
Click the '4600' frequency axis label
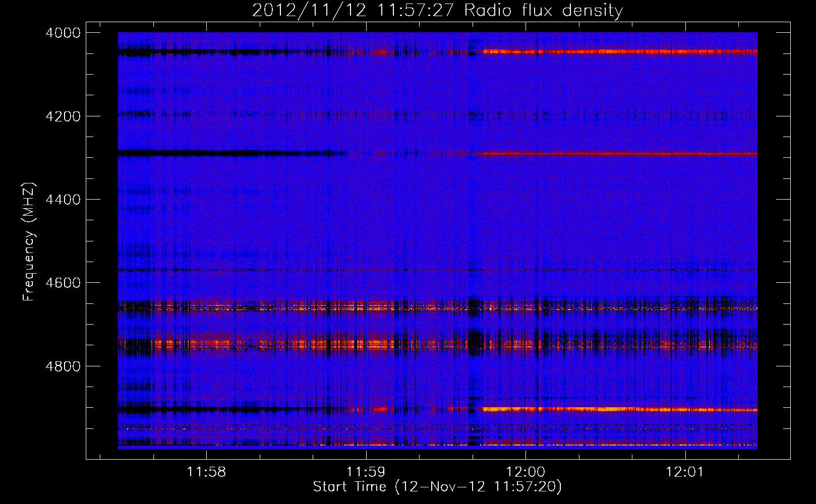pos(63,283)
